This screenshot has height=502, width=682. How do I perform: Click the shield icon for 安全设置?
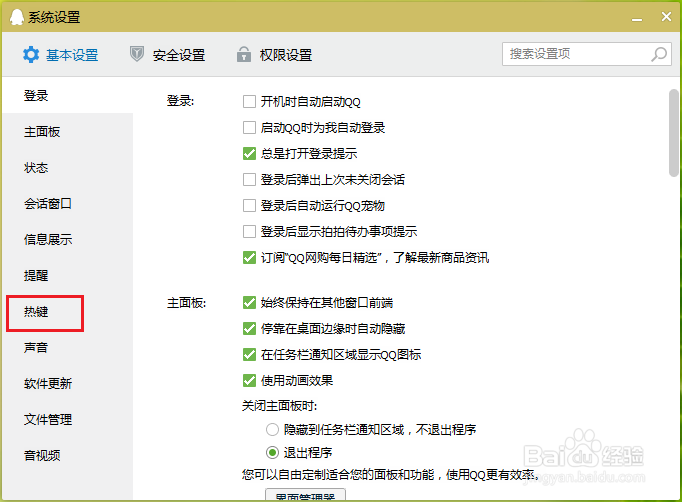point(137,54)
